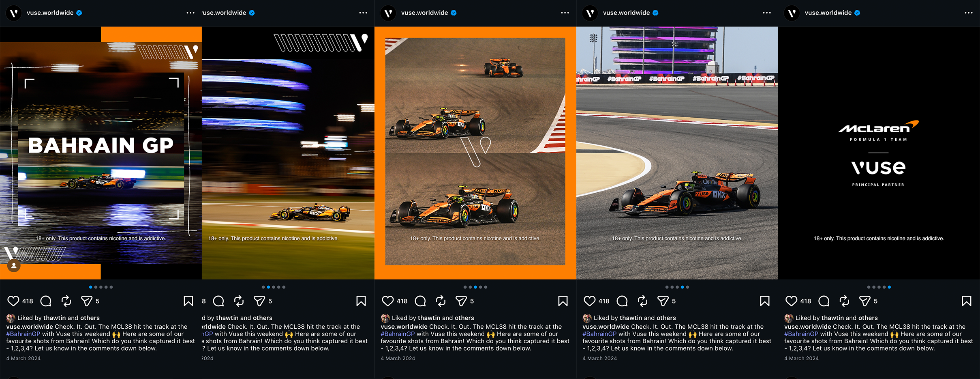The width and height of the screenshot is (980, 379).
Task: Open three-dot menu on first post
Action: pyautogui.click(x=190, y=13)
